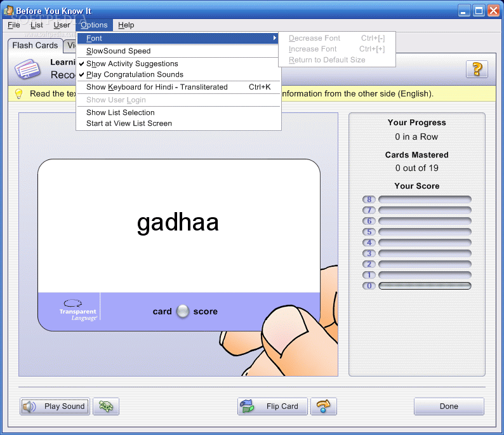Click the '0 out of 19' cards mastered text
The width and height of the screenshot is (504, 435).
coord(416,168)
